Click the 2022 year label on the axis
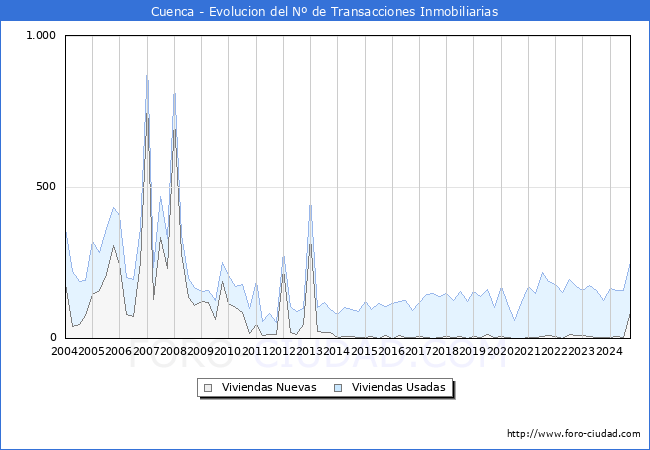 pyautogui.click(x=555, y=351)
